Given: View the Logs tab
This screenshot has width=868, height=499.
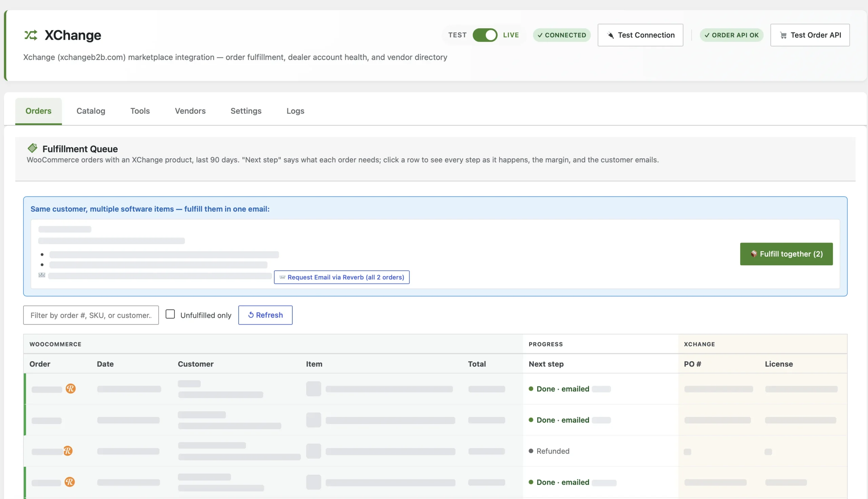Looking at the screenshot, I should tap(295, 111).
